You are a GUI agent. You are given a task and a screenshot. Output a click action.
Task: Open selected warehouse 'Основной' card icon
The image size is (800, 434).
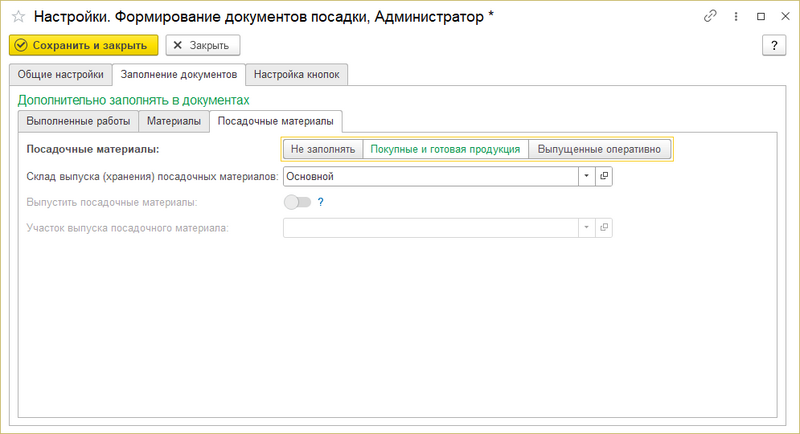(x=604, y=176)
